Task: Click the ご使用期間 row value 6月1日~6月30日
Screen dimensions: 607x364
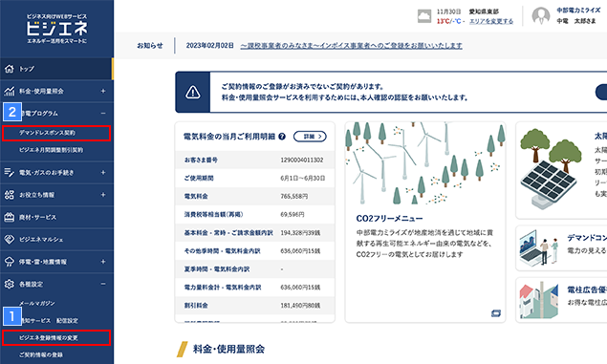Action: click(x=303, y=178)
